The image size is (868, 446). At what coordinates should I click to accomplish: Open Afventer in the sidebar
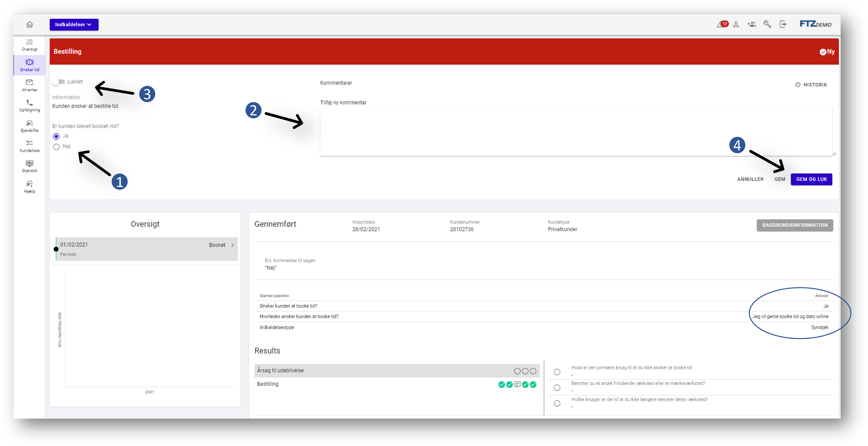[x=30, y=86]
